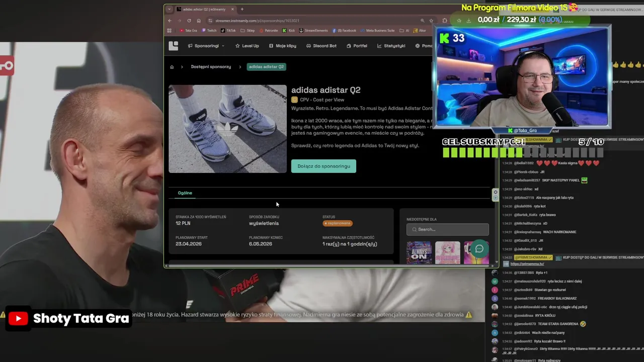Open the adidas sneakers product image

[x=227, y=129]
